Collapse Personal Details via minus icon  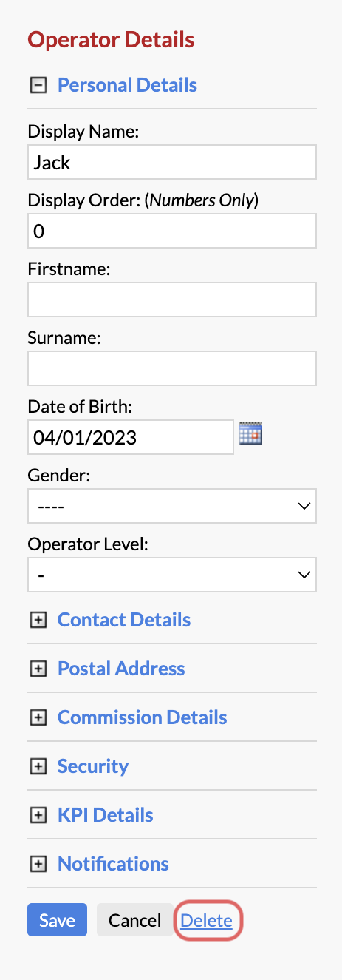[38, 85]
